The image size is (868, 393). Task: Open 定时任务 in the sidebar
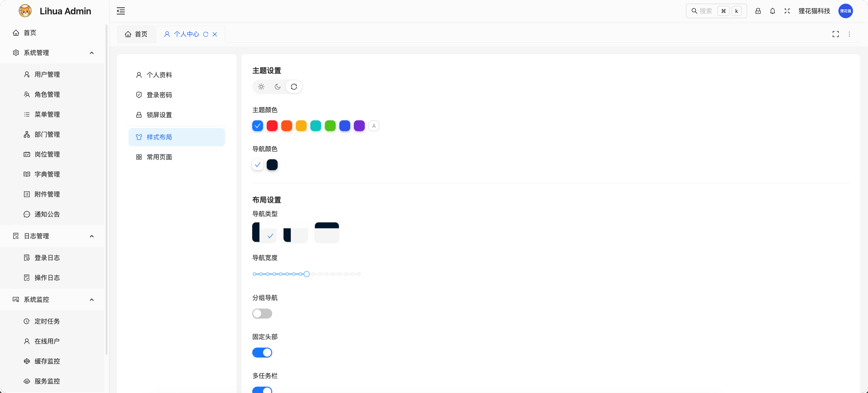click(52, 321)
